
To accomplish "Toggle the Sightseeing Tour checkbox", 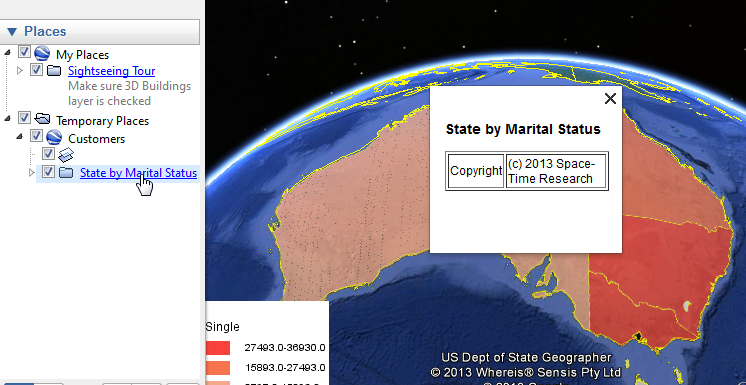I will click(x=36, y=69).
